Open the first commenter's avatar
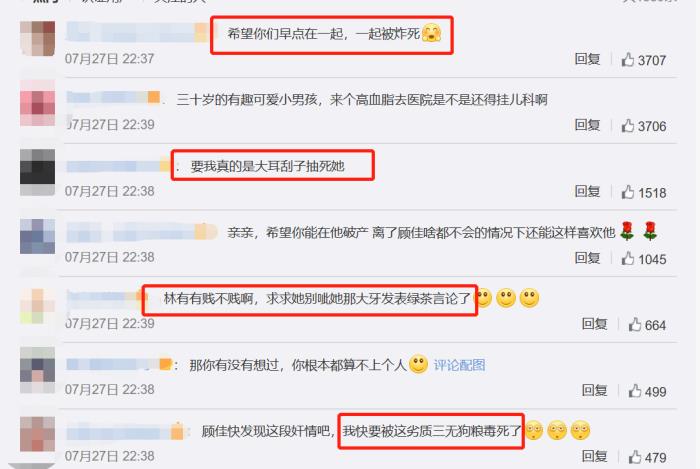The width and height of the screenshot is (700, 469). point(38,38)
